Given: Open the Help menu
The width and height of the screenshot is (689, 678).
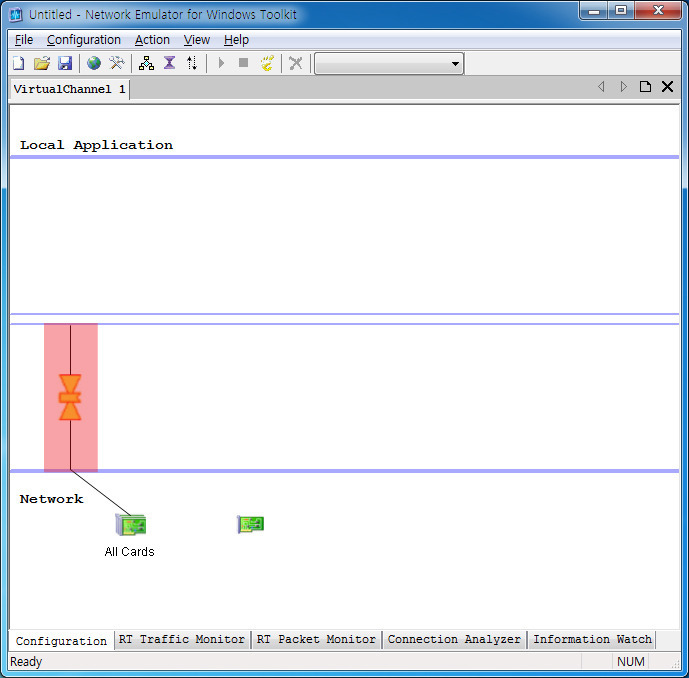Looking at the screenshot, I should click(236, 40).
